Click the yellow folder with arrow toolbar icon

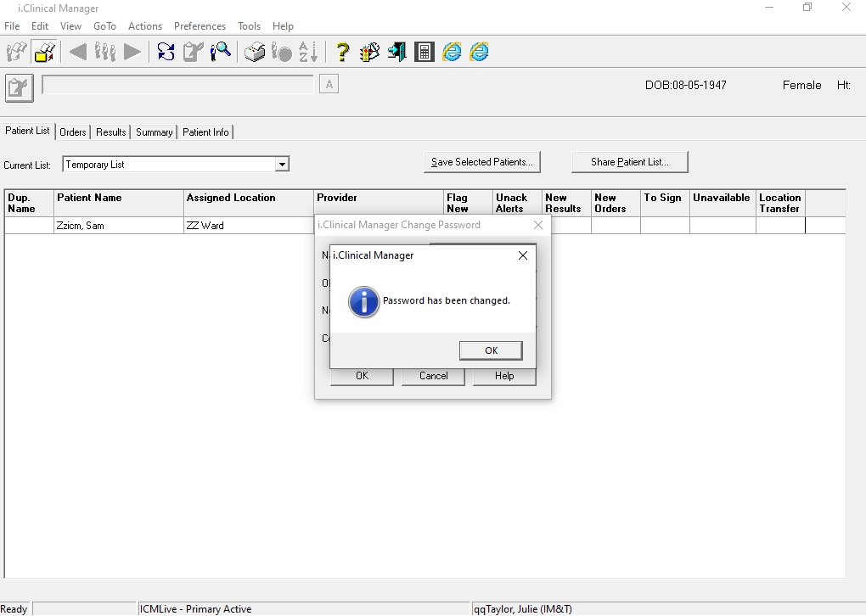coord(44,52)
